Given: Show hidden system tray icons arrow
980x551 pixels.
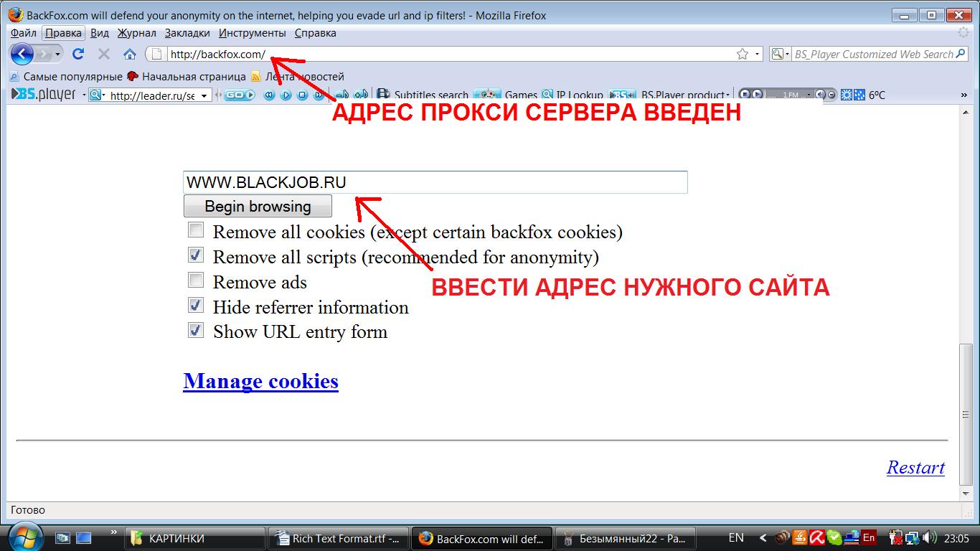Looking at the screenshot, I should pyautogui.click(x=763, y=537).
